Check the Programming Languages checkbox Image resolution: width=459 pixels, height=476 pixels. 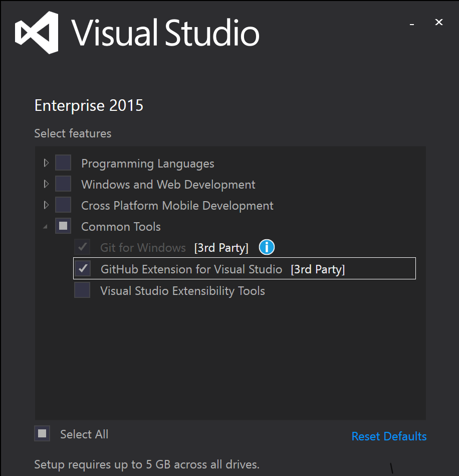pyautogui.click(x=63, y=162)
